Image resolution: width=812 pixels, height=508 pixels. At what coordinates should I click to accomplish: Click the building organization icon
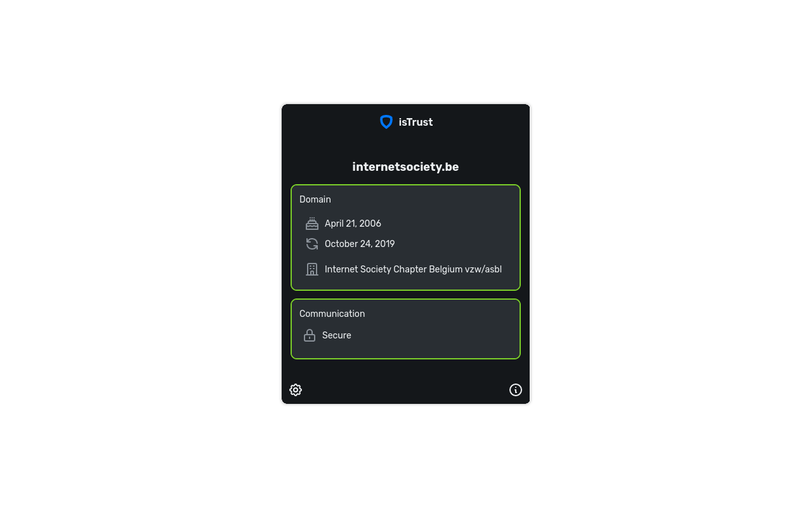point(312,269)
